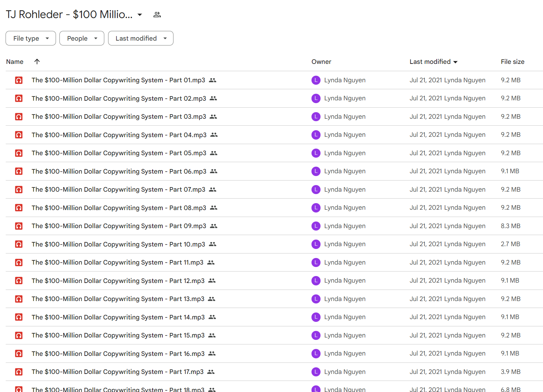Click the shared people icon beside Part 08.mp3

tap(214, 208)
